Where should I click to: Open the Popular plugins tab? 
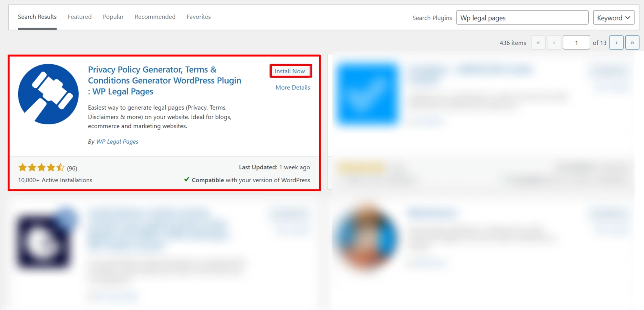[x=113, y=17]
